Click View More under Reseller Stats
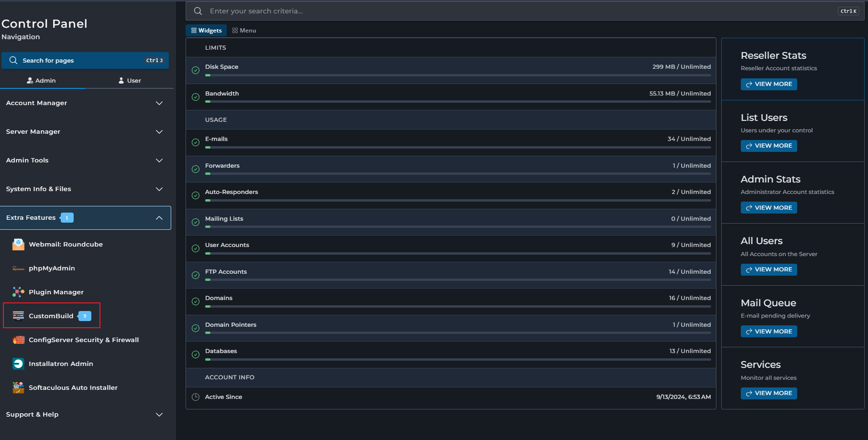The width and height of the screenshot is (868, 440). [x=769, y=84]
